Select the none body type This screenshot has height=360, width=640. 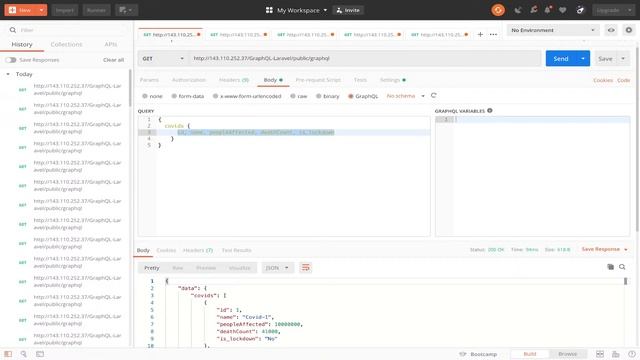pos(145,96)
